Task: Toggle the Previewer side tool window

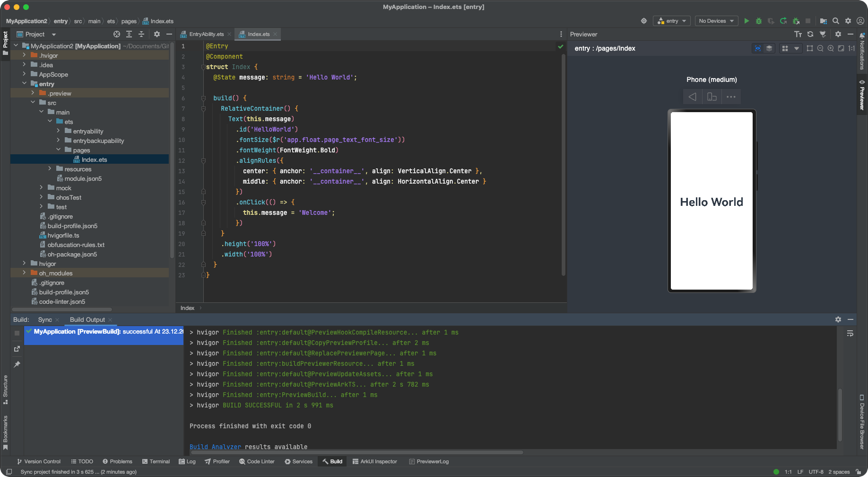Action: click(x=862, y=95)
